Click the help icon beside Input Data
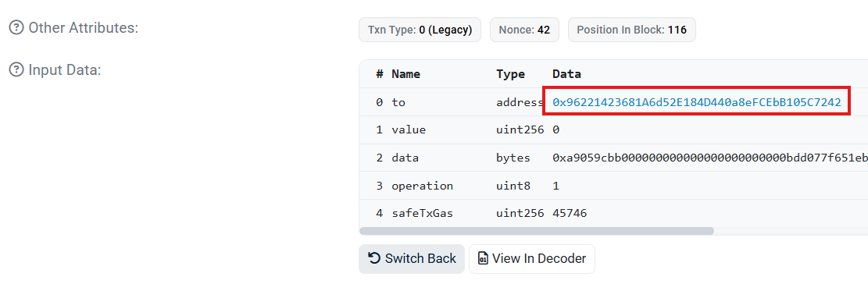Screen dimensions: 868x291 click(17, 70)
